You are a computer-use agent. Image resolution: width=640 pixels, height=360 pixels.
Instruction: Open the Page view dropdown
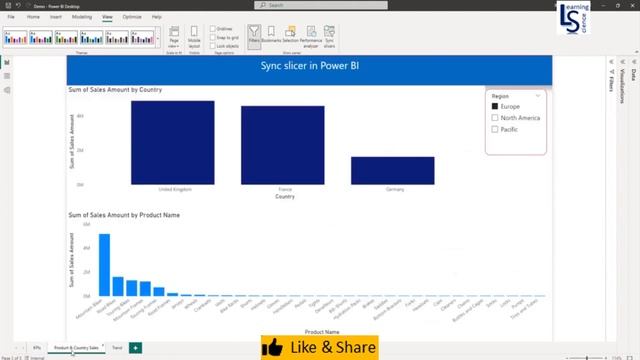[174, 37]
